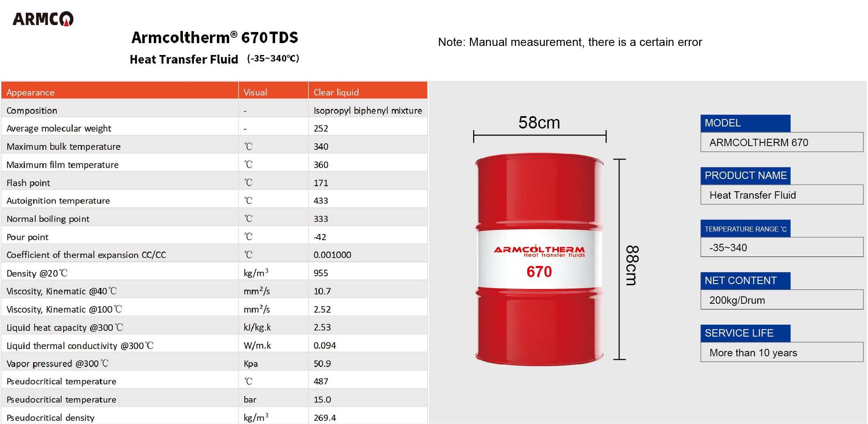Screen dimensions: 868x424
Task: Click the value '433'
Action: point(321,201)
